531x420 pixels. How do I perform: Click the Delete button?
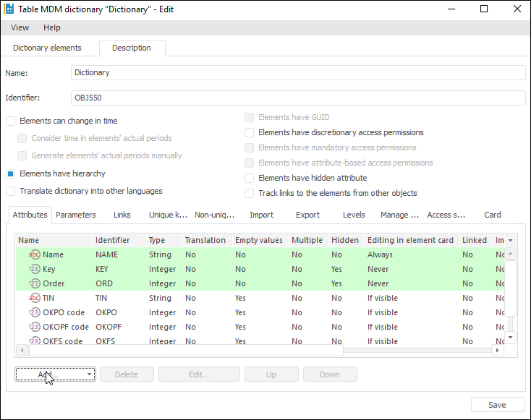point(127,374)
